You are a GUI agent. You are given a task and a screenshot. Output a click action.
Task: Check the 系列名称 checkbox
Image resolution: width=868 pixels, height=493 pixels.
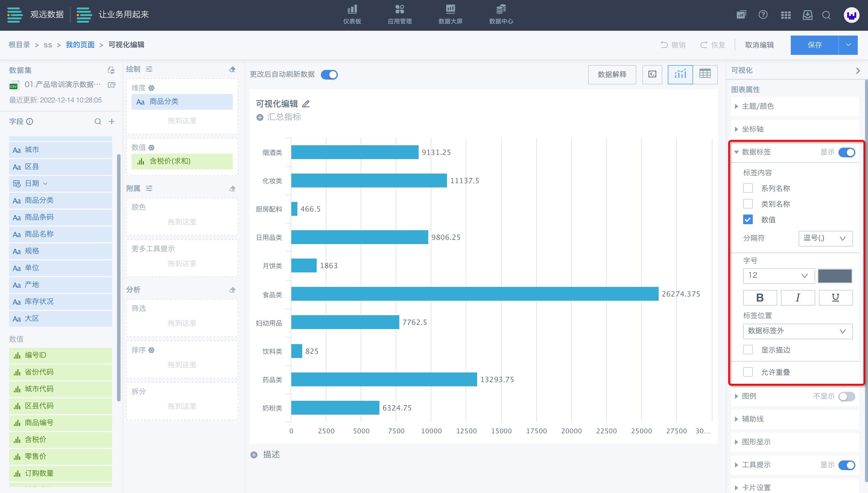pos(748,188)
